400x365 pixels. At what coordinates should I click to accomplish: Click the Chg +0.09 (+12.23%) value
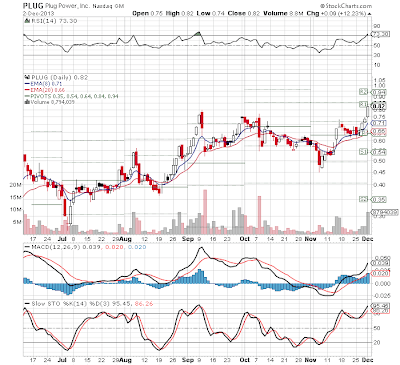[335, 13]
